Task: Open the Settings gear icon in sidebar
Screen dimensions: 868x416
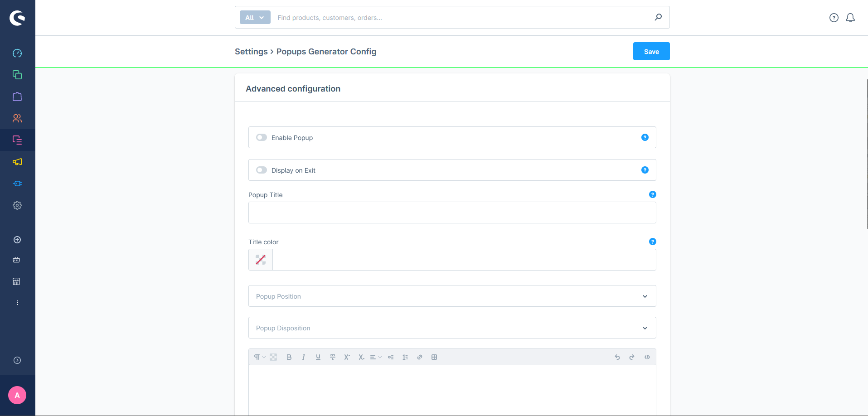Action: click(x=17, y=205)
